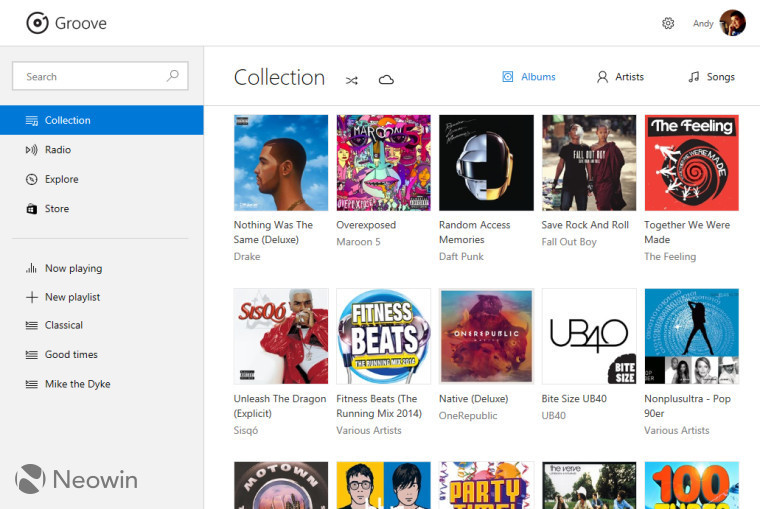Screen dimensions: 760x509
Task: Open the Fitness Beats album cover
Action: tap(383, 336)
